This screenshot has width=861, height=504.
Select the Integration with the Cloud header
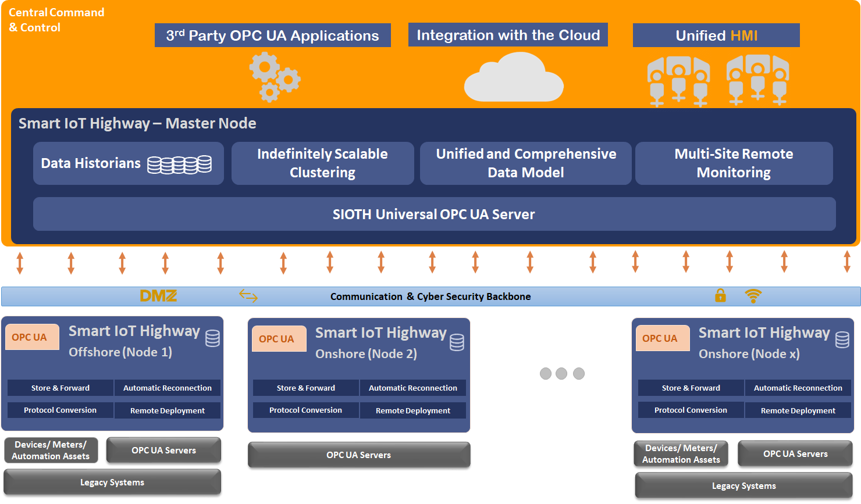(x=507, y=34)
